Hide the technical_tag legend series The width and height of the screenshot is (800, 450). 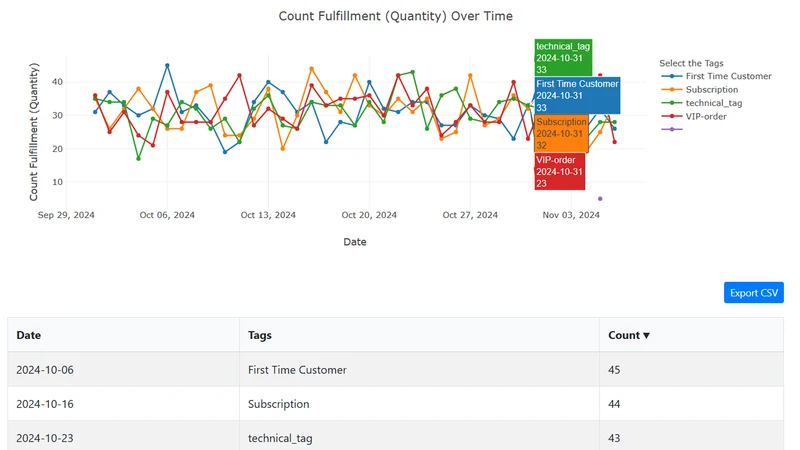click(x=702, y=103)
